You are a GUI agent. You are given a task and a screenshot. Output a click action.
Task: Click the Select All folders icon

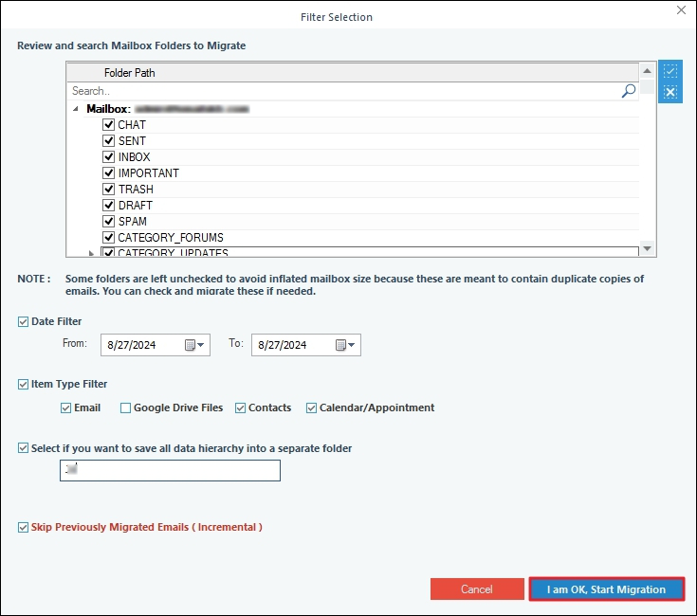click(670, 71)
